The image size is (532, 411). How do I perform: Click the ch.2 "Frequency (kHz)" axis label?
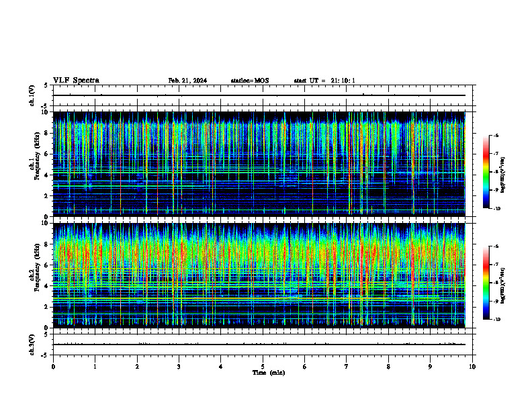tap(37, 267)
